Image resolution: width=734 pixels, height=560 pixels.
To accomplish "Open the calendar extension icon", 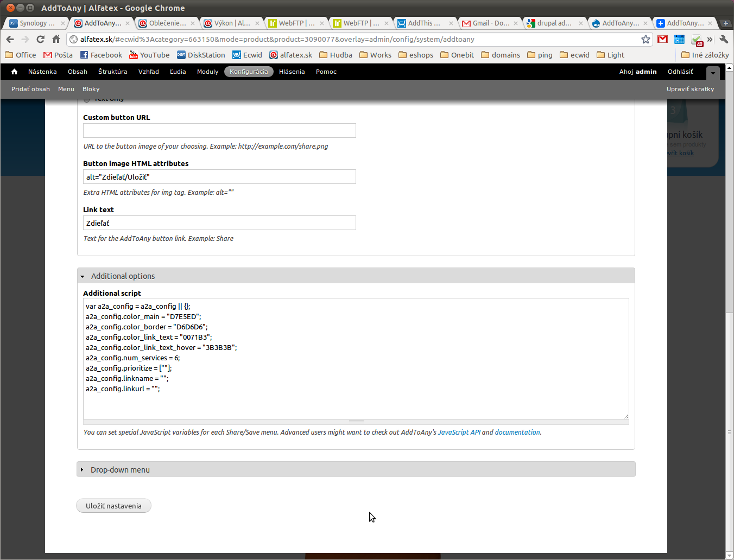I will pos(679,39).
